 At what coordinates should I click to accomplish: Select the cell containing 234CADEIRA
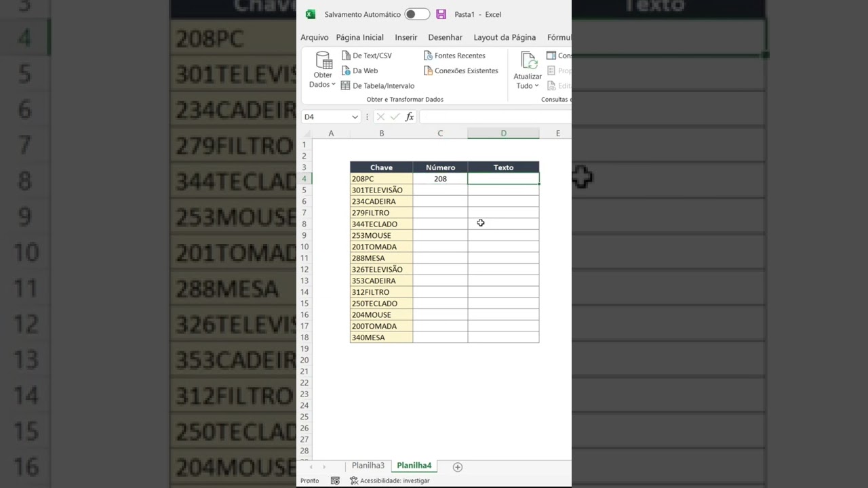point(381,201)
